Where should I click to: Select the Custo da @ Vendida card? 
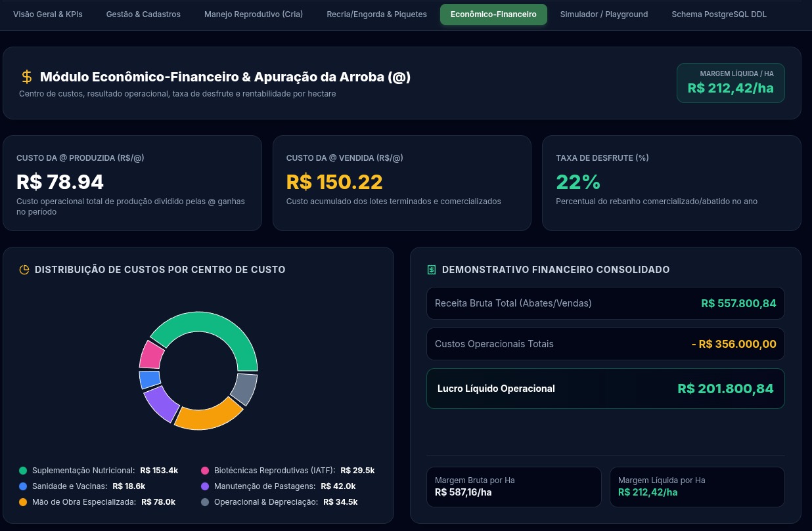point(402,183)
